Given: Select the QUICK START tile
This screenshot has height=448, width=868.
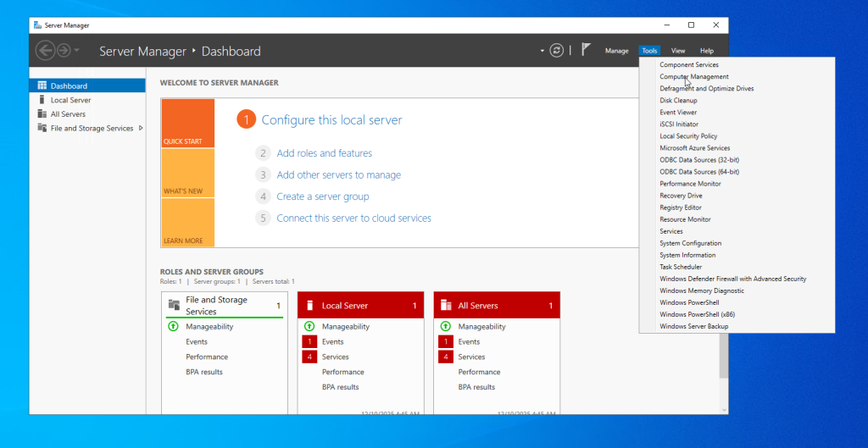Looking at the screenshot, I should (187, 124).
